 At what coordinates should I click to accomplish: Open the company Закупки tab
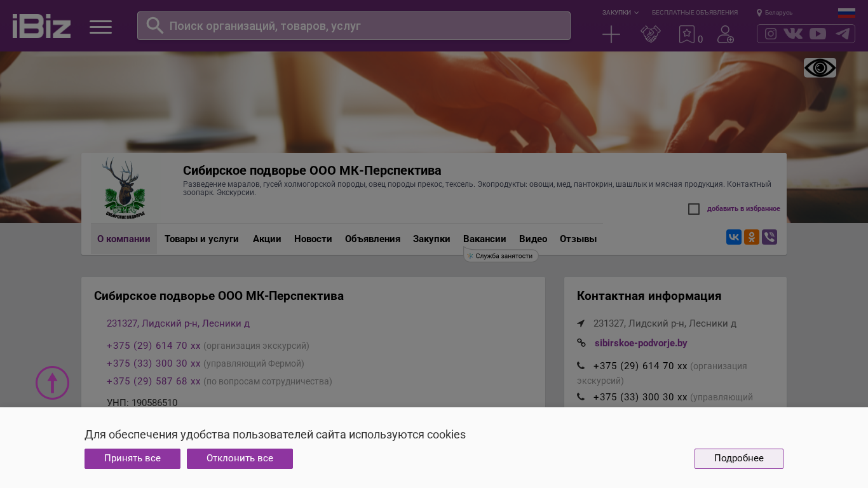coord(431,239)
